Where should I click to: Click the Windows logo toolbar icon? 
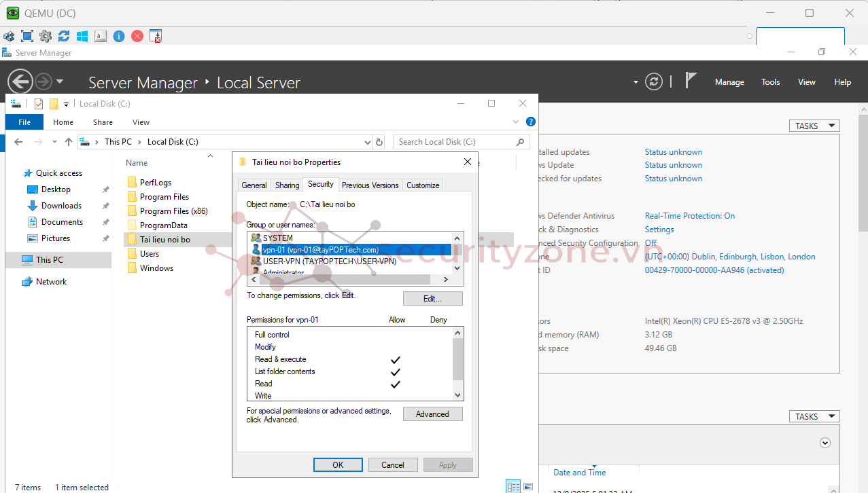coord(82,36)
